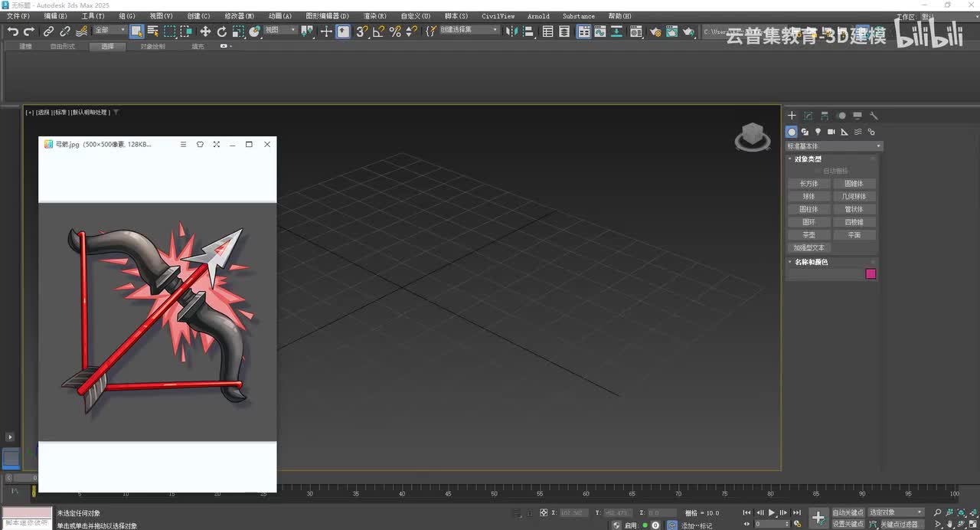Screen dimensions: 980x530
Task: Click the Select and Link chain icon
Action: tap(48, 31)
